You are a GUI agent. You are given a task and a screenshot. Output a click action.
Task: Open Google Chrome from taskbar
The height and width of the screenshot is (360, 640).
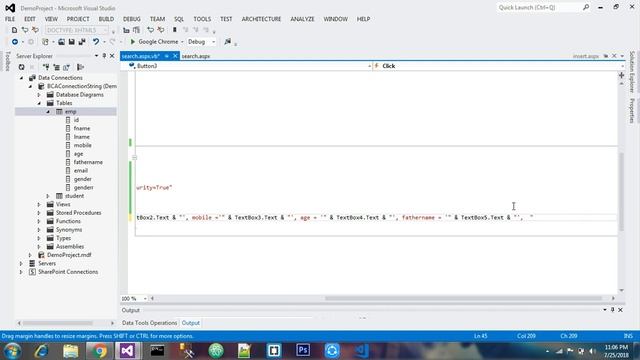point(99,351)
